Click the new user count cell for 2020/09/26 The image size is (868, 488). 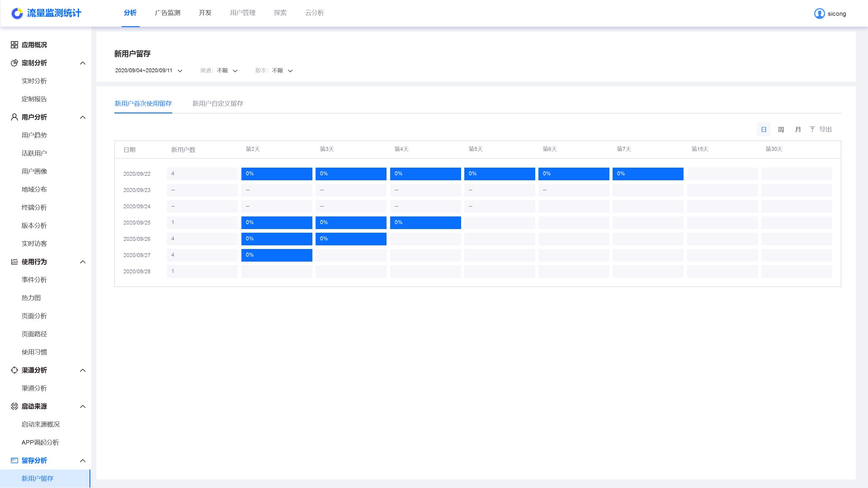[202, 239]
